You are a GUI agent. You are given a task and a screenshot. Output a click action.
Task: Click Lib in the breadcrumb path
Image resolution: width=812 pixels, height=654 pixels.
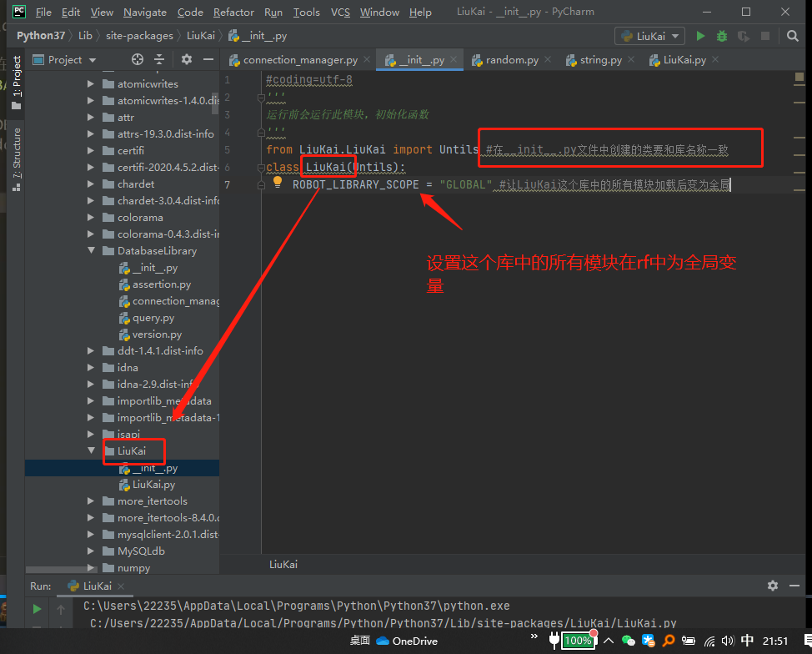85,36
